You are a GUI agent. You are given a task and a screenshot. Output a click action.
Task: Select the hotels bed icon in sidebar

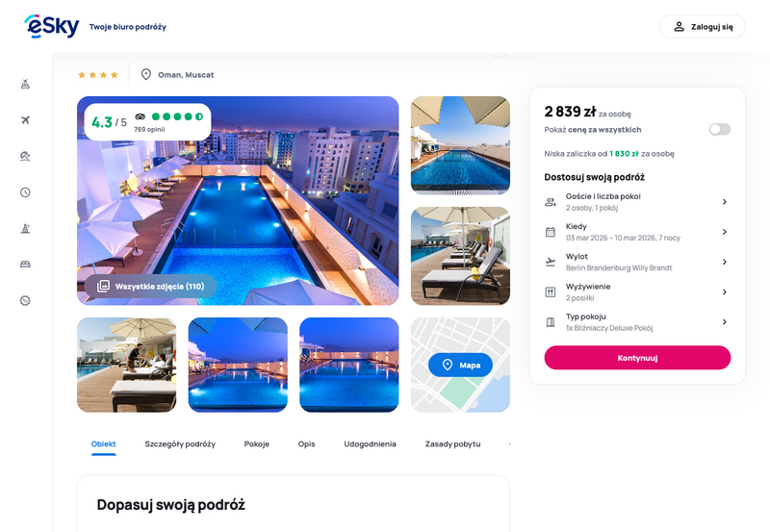[26, 264]
